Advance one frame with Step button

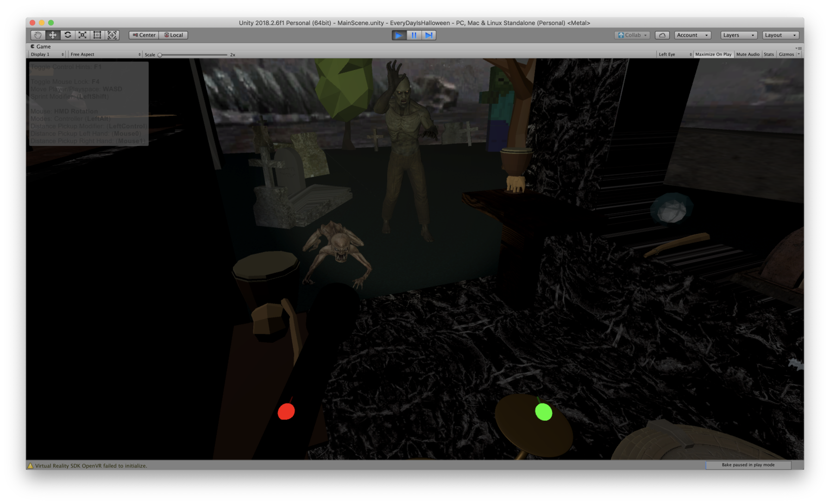[429, 35]
